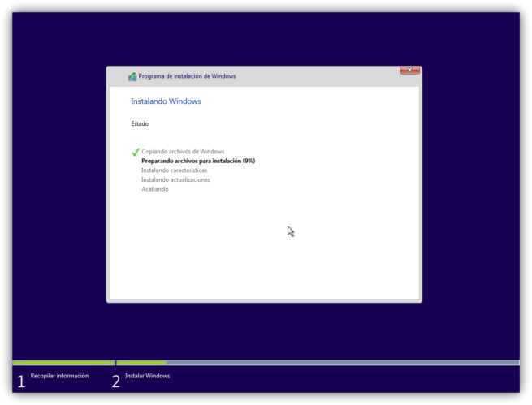Click green filled part of Instalar Windows progress
The height and width of the screenshot is (405, 532).
141,363
